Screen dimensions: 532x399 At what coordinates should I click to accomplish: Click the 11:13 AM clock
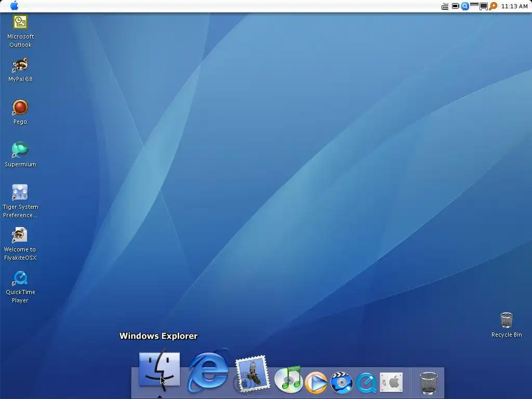[514, 6]
